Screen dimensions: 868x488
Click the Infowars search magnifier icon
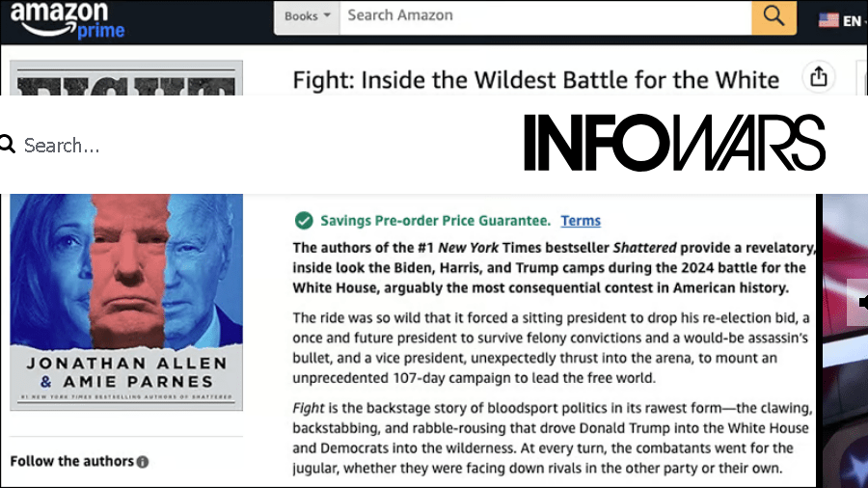pyautogui.click(x=8, y=145)
